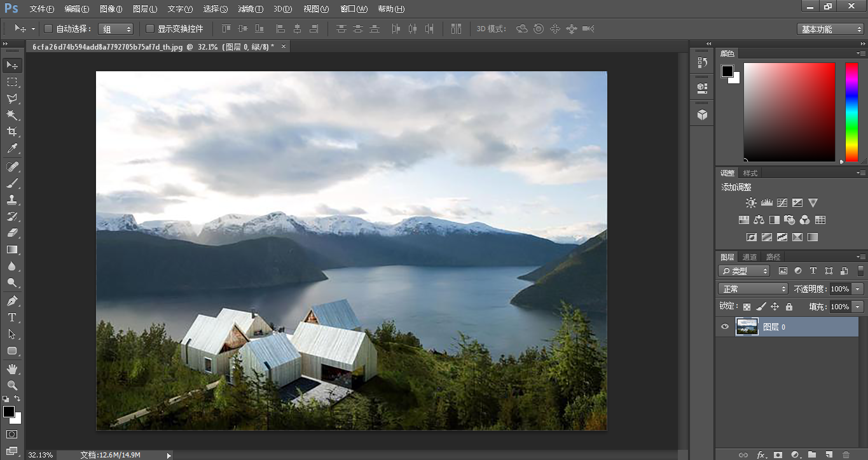
Task: Open the status bar info arrow
Action: tap(169, 455)
